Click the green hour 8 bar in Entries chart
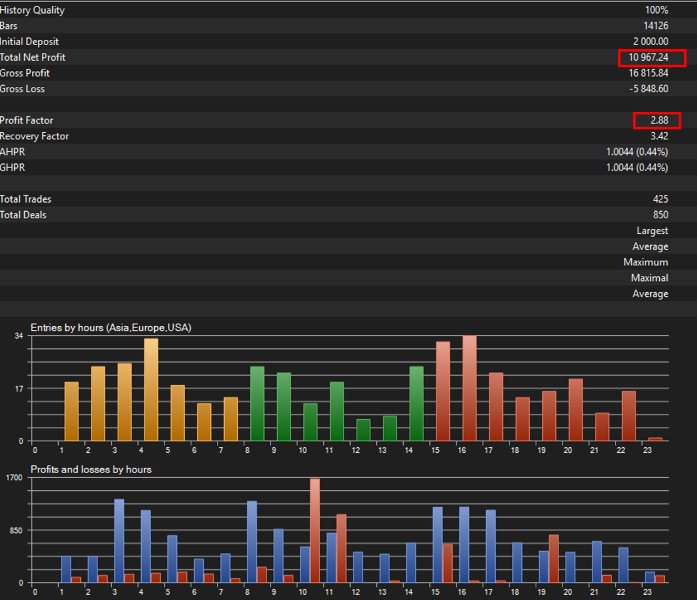Image resolution: width=697 pixels, height=600 pixels. 257,404
